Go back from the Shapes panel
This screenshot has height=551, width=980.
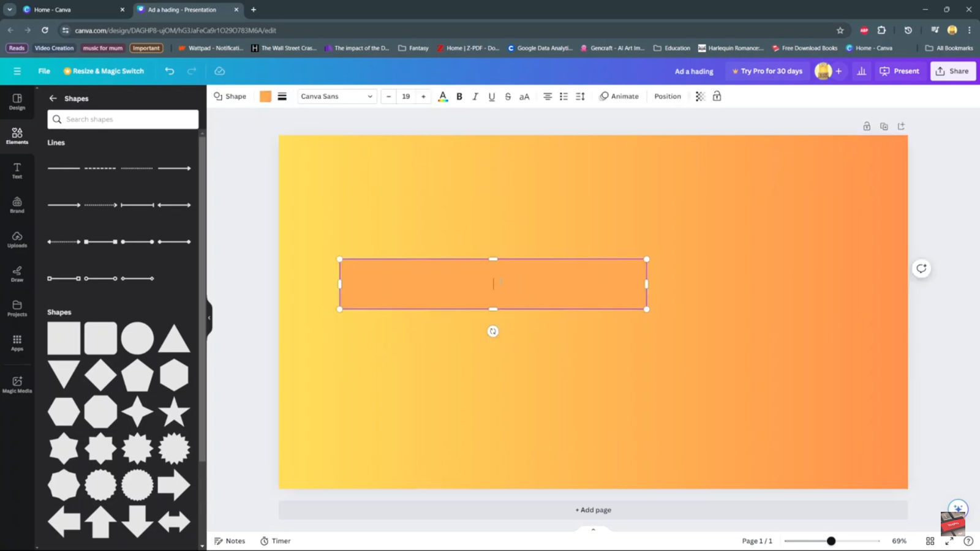[x=53, y=98]
